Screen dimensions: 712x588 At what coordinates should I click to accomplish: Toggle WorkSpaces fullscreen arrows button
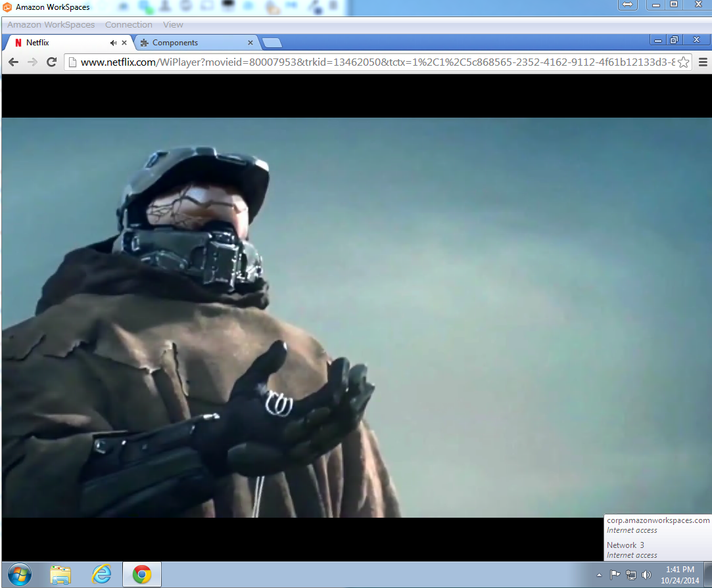(628, 5)
